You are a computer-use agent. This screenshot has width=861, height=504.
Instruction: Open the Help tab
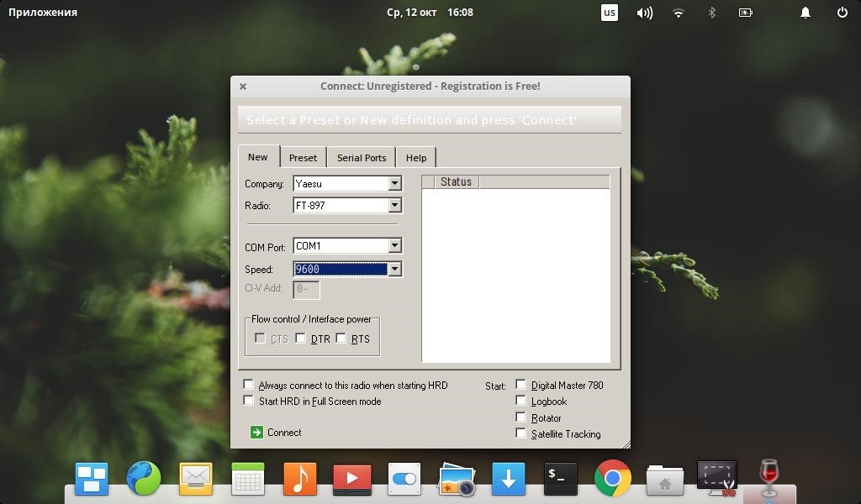[416, 157]
